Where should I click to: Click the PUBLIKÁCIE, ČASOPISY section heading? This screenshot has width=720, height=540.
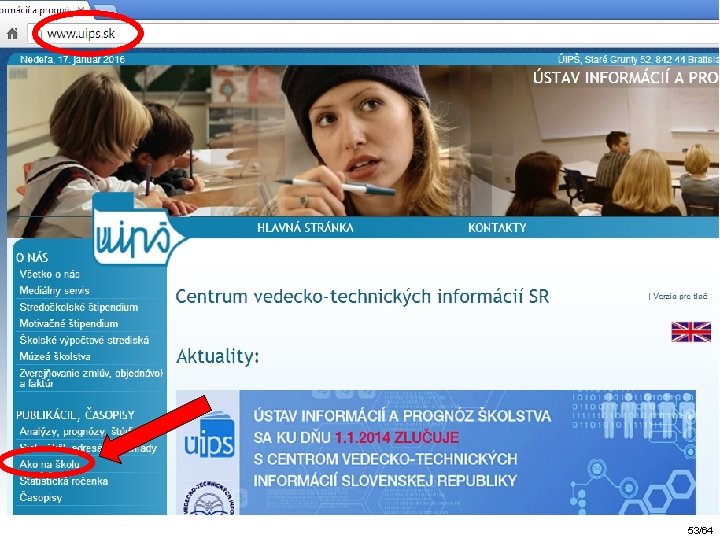(x=75, y=415)
